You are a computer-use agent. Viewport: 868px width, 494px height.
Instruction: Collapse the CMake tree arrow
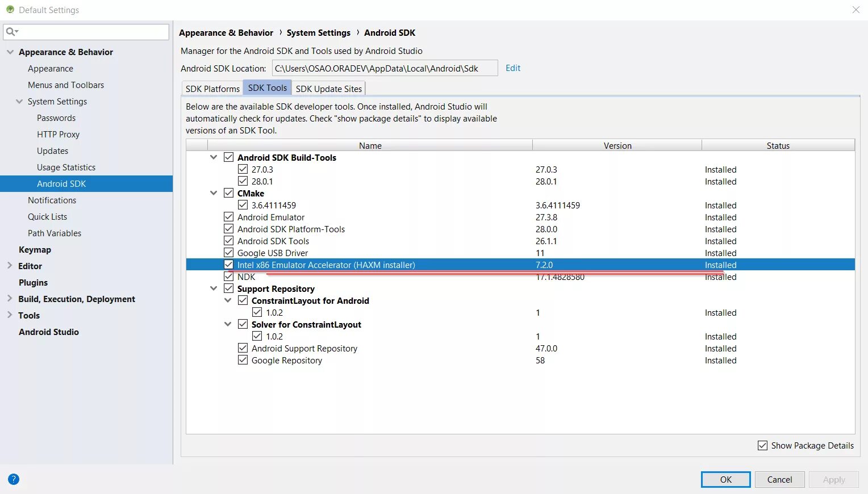pyautogui.click(x=214, y=193)
